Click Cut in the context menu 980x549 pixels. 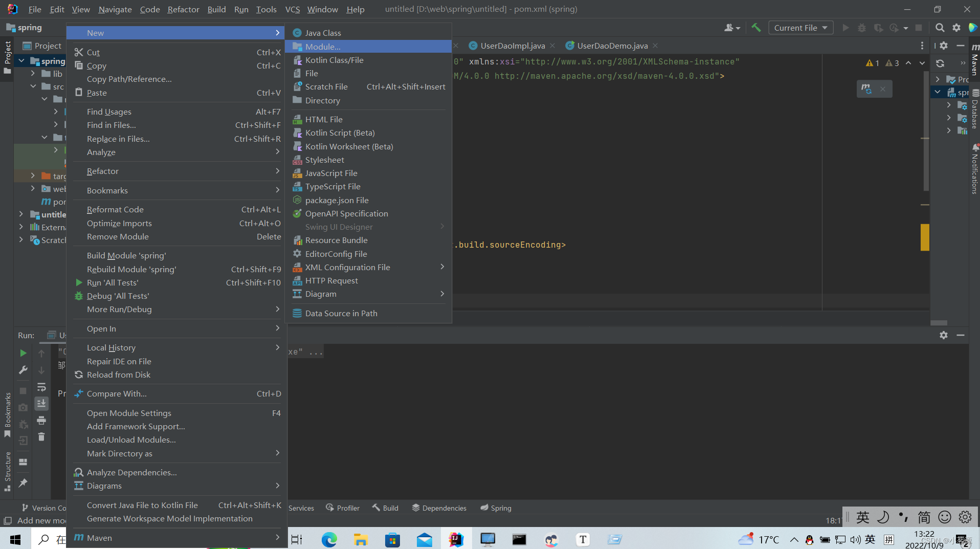tap(177, 52)
